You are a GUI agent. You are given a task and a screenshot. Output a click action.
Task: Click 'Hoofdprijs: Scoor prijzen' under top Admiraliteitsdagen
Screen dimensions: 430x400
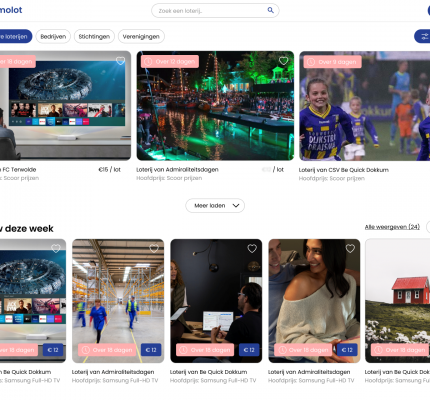tap(169, 178)
